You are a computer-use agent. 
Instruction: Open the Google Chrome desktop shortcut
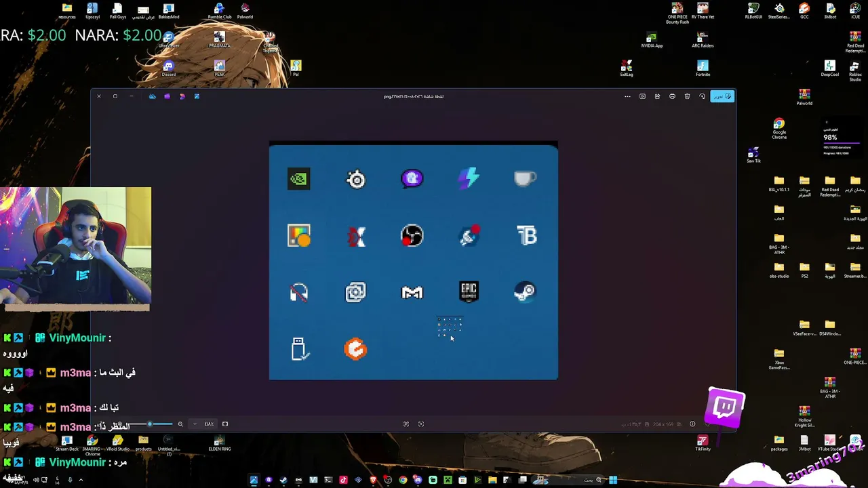[779, 129]
